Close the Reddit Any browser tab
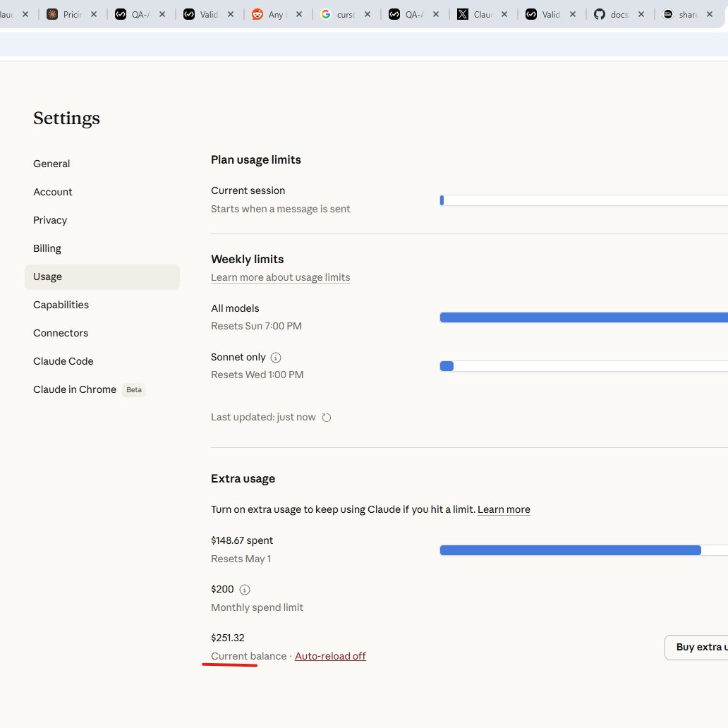Screen dimensions: 728x728 point(299,14)
